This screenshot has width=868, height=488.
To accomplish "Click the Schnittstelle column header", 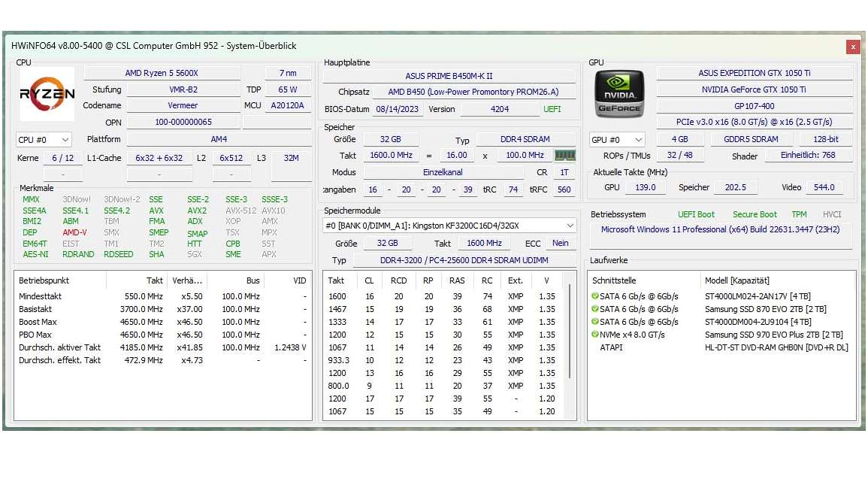I will pos(644,280).
